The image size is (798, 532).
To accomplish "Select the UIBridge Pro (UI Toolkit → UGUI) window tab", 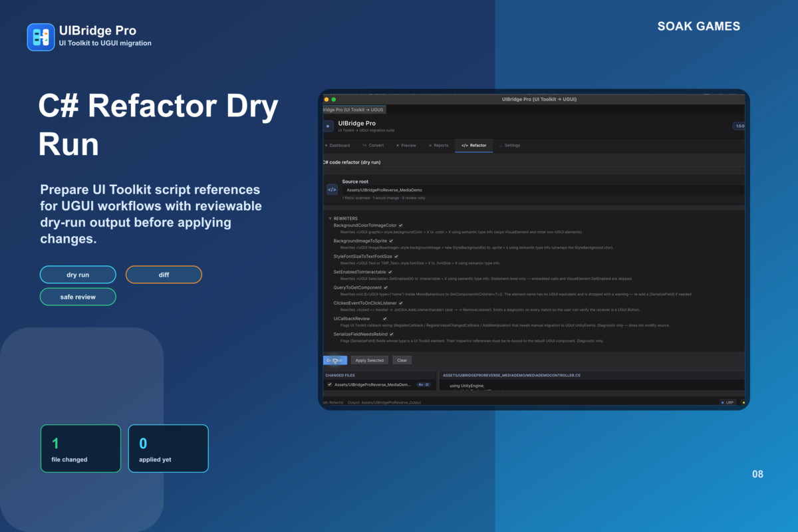I will pos(353,109).
